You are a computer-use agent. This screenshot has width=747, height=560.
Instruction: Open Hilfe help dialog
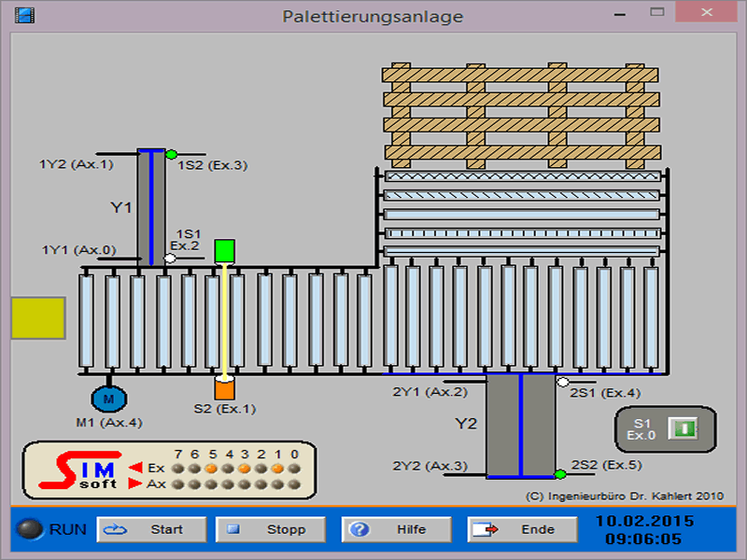pyautogui.click(x=397, y=529)
